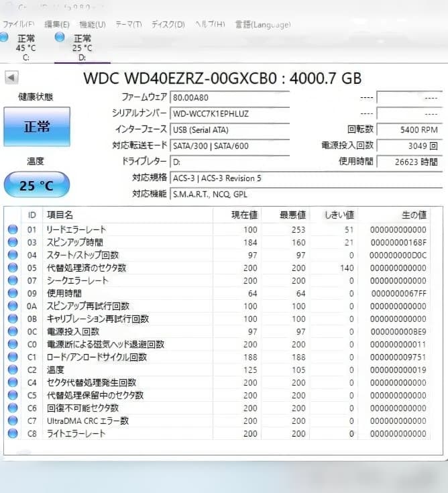Image resolution: width=448 pixels, height=493 pixels.
Task: Click status icon of row C0 磁気ヘッド退避回数
Action: pos(13,344)
